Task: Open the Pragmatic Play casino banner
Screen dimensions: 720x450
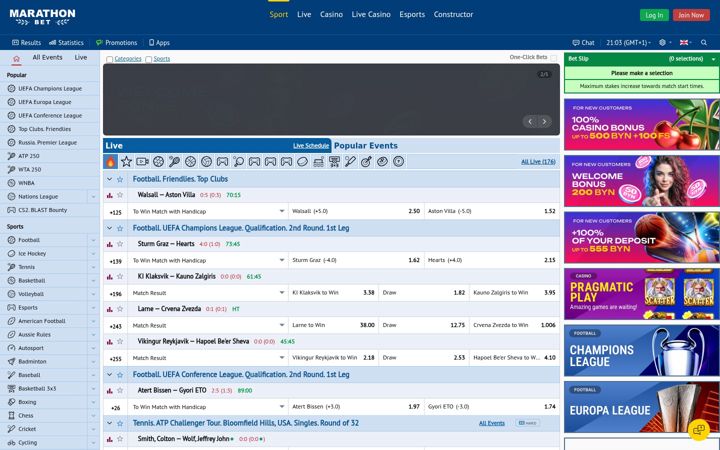Action: [641, 294]
